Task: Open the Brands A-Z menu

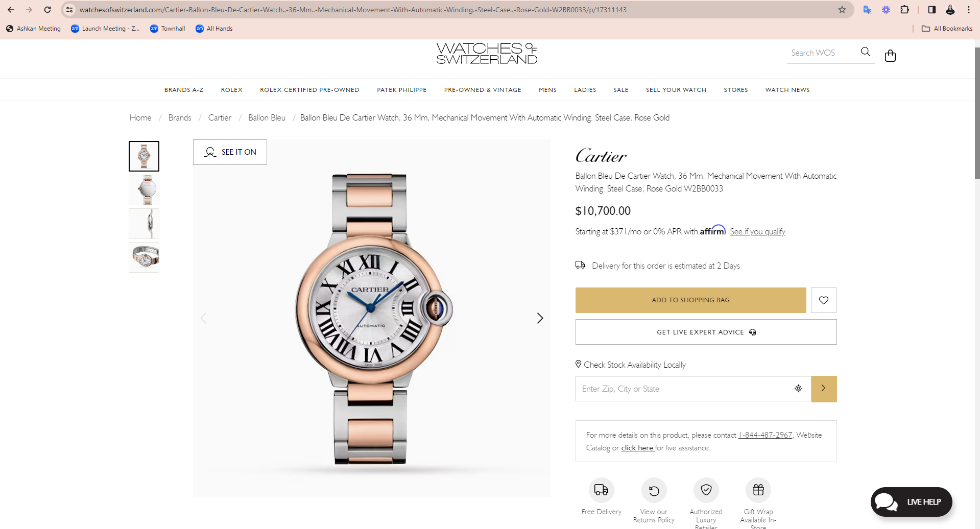Action: coord(184,90)
